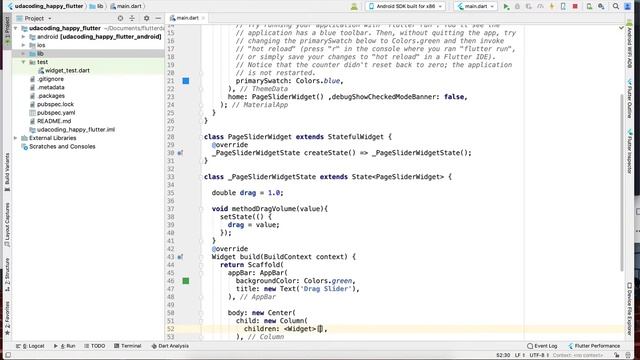This screenshot has height=360, width=640.
Task: Open the Terminal tool window
Action: [x=127, y=346]
